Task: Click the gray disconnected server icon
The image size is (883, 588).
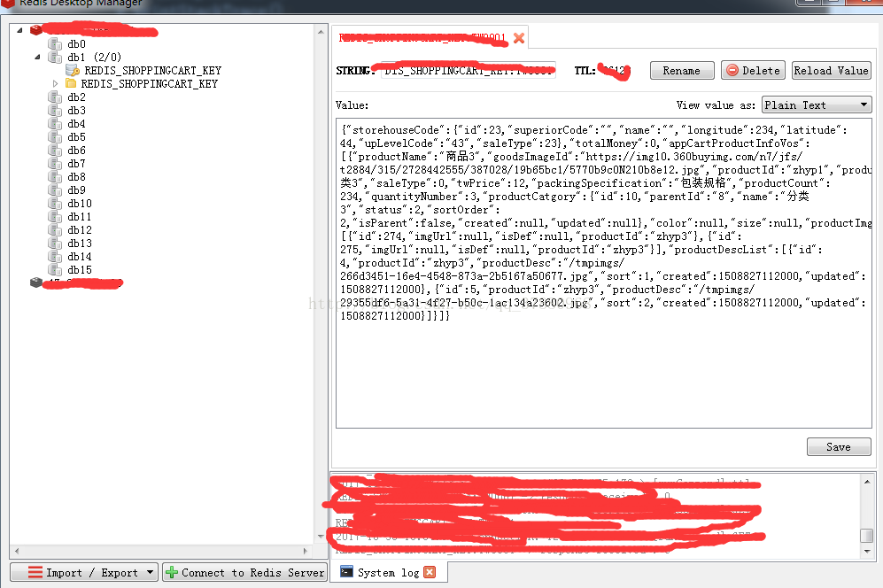Action: pos(36,282)
